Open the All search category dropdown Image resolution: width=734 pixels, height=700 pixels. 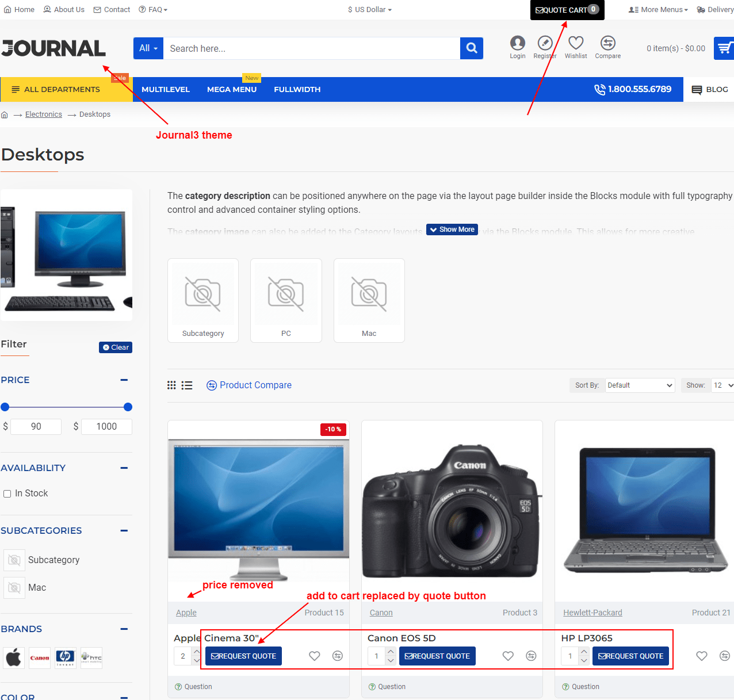point(148,48)
